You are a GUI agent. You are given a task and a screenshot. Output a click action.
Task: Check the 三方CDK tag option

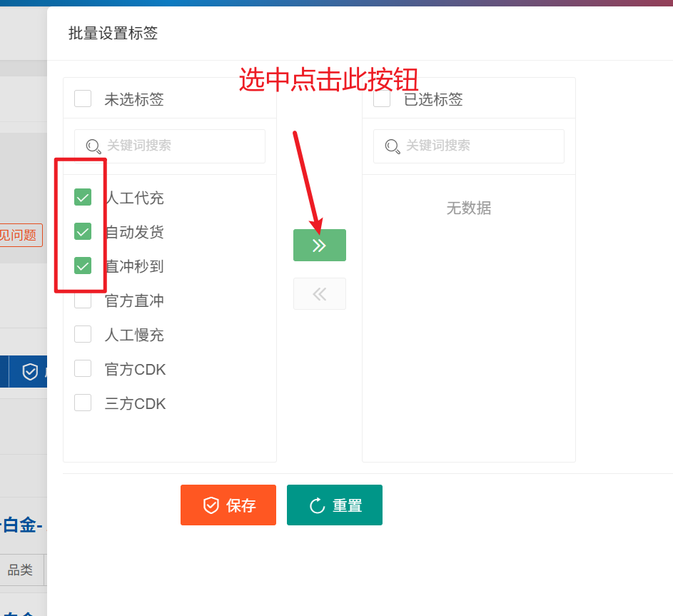tap(83, 403)
